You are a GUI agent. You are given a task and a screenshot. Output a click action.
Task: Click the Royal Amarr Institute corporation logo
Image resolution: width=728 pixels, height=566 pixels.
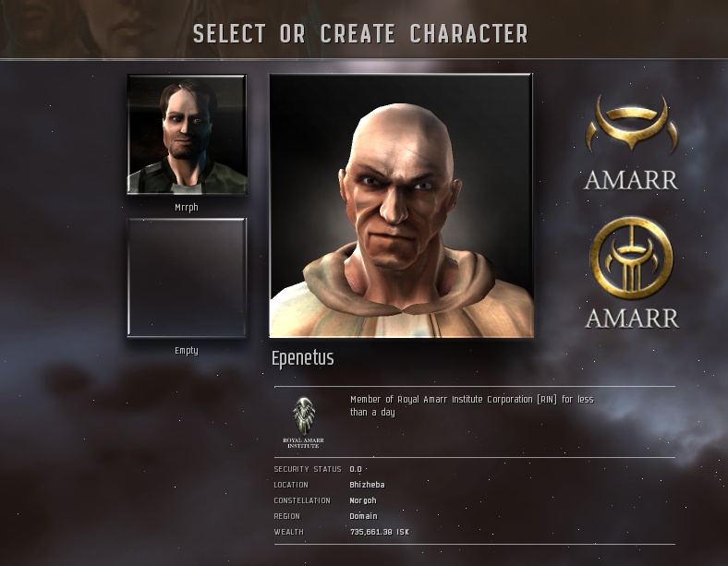point(304,415)
